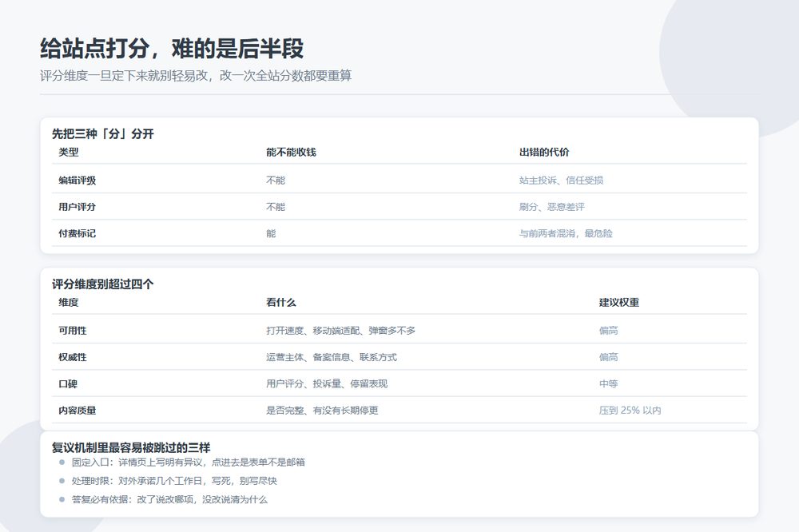
Task: Click the cell 运营主体、备案信息、联系方式
Action: (332, 357)
